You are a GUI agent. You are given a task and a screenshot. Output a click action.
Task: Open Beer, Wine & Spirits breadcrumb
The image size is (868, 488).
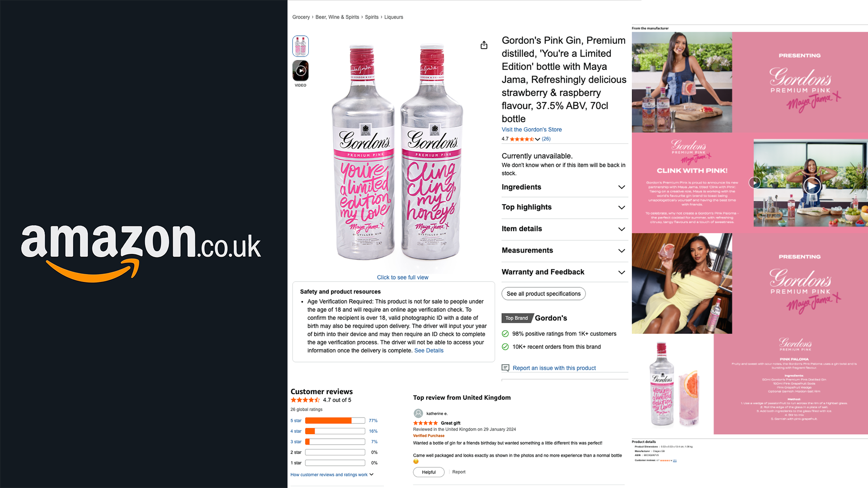(337, 17)
